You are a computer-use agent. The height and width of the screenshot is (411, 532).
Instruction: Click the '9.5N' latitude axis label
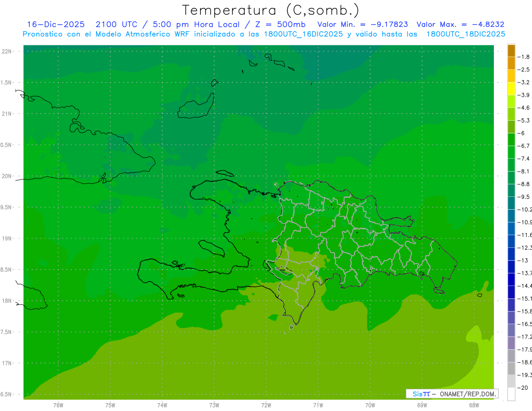click(7, 207)
